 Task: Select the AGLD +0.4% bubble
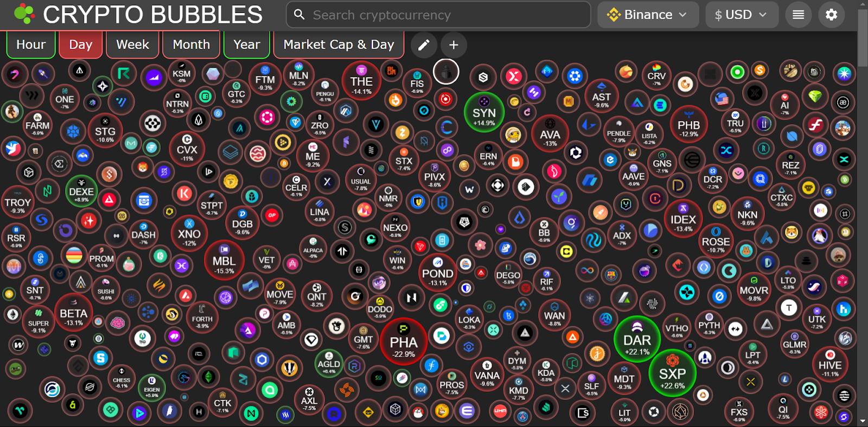(329, 363)
